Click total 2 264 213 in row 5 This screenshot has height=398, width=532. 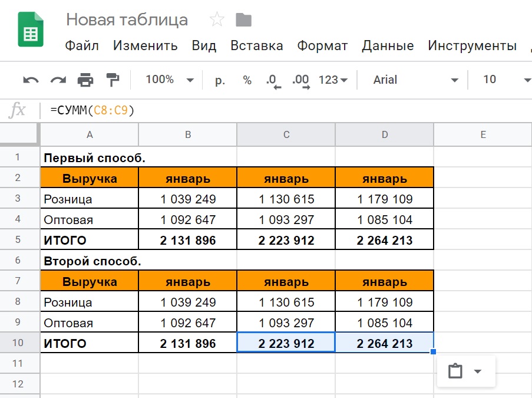click(385, 240)
